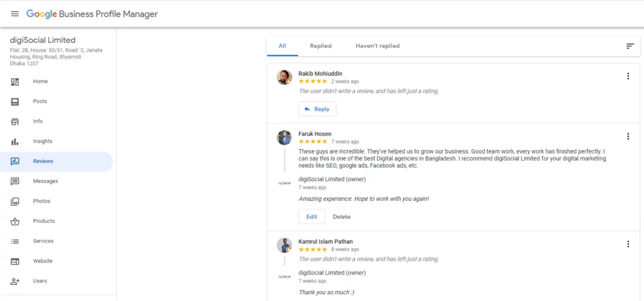Click the Reviews icon in sidebar
644x301 pixels.
pos(15,162)
